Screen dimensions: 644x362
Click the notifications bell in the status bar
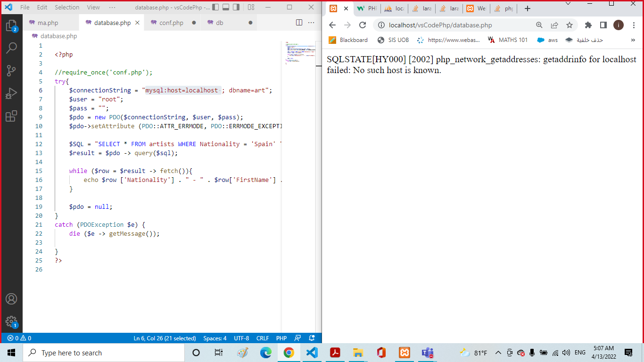pyautogui.click(x=312, y=338)
